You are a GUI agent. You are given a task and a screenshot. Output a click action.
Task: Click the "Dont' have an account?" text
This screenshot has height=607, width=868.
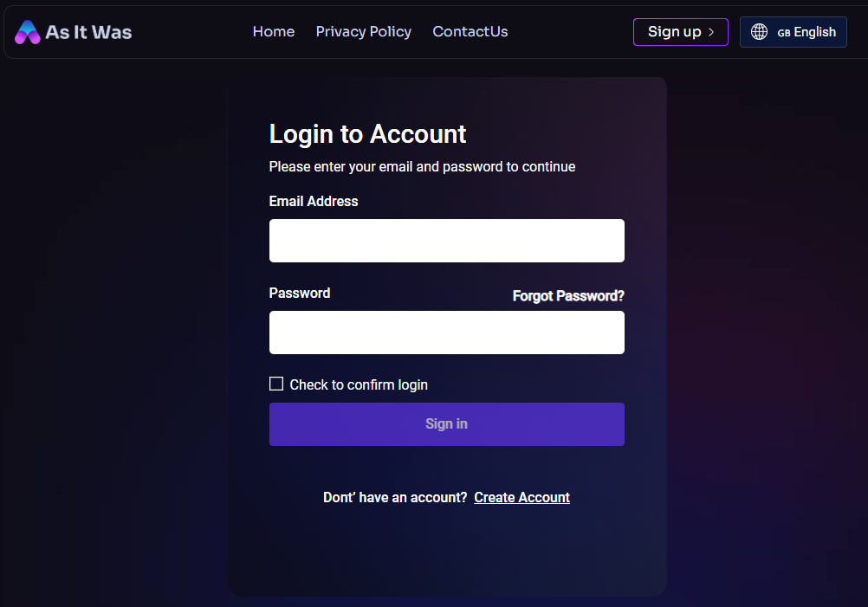[395, 497]
